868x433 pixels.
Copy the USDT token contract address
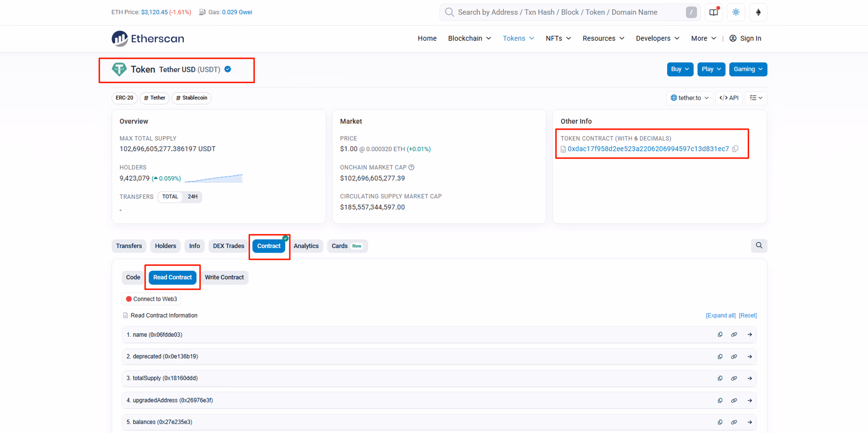[x=736, y=149]
